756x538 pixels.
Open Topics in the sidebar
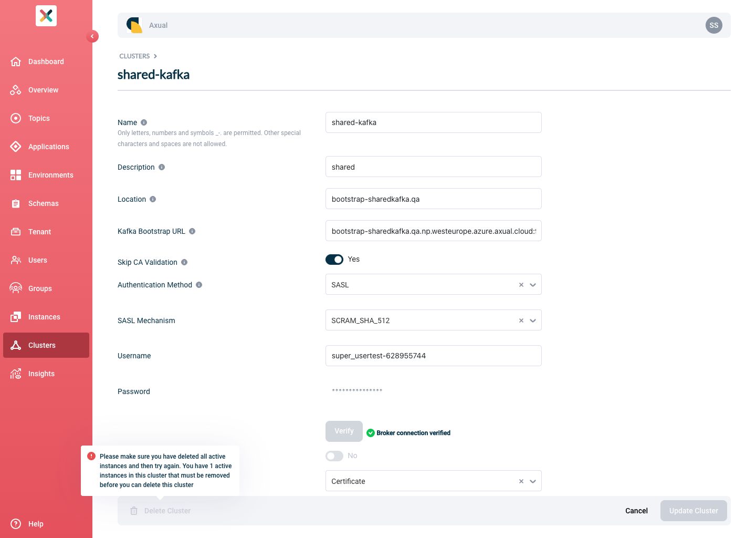46,118
